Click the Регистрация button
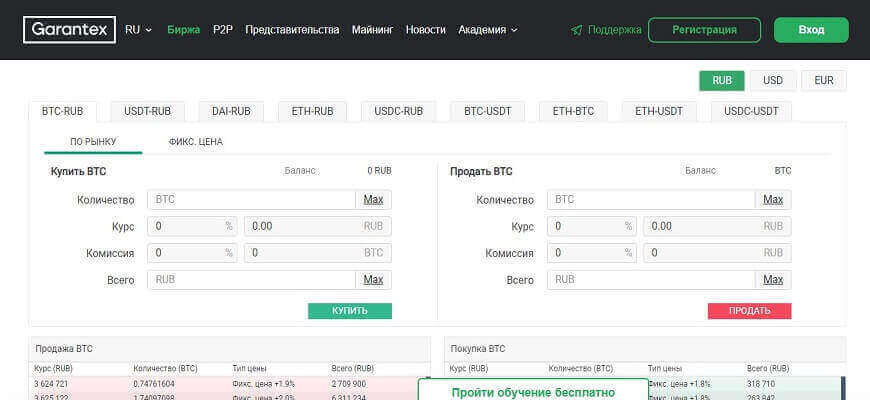 point(704,30)
